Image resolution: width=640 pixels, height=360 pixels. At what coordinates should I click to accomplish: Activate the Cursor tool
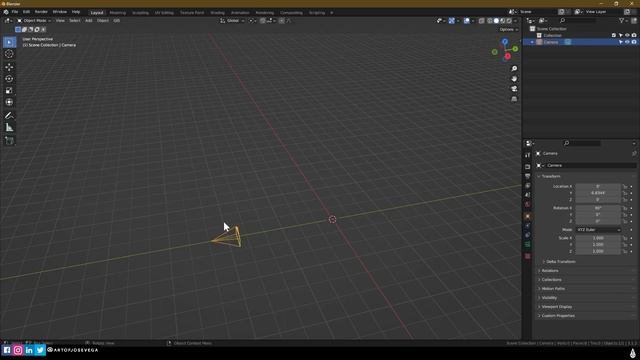[x=9, y=54]
